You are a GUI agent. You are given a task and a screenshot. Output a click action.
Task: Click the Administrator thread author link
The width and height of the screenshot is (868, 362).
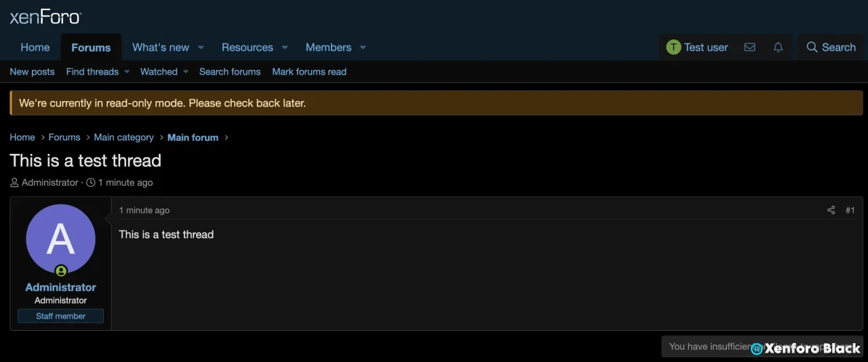point(50,182)
